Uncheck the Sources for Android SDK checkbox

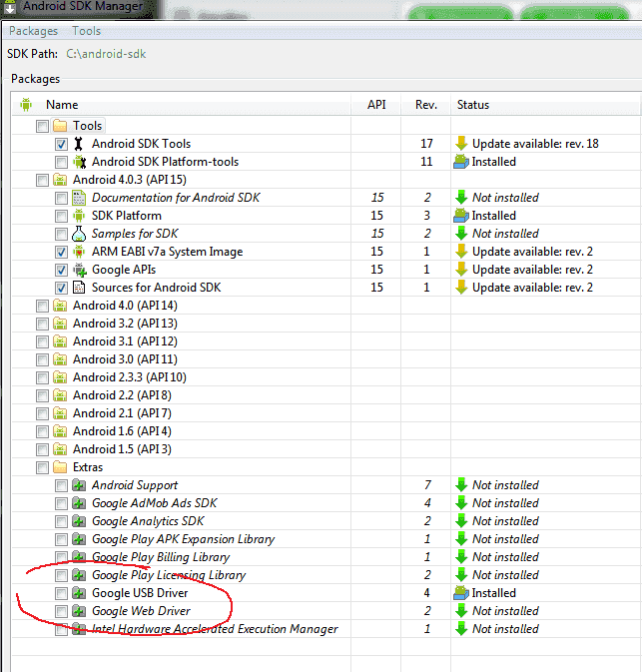point(61,288)
